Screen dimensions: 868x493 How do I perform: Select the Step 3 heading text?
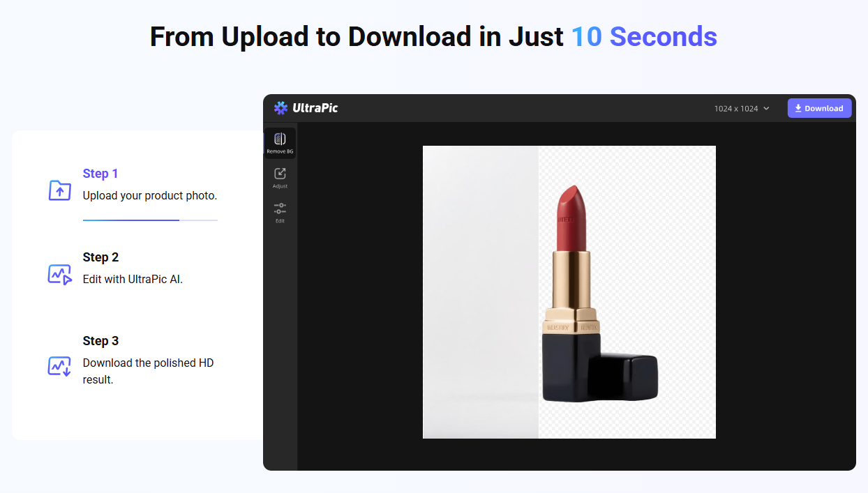100,340
